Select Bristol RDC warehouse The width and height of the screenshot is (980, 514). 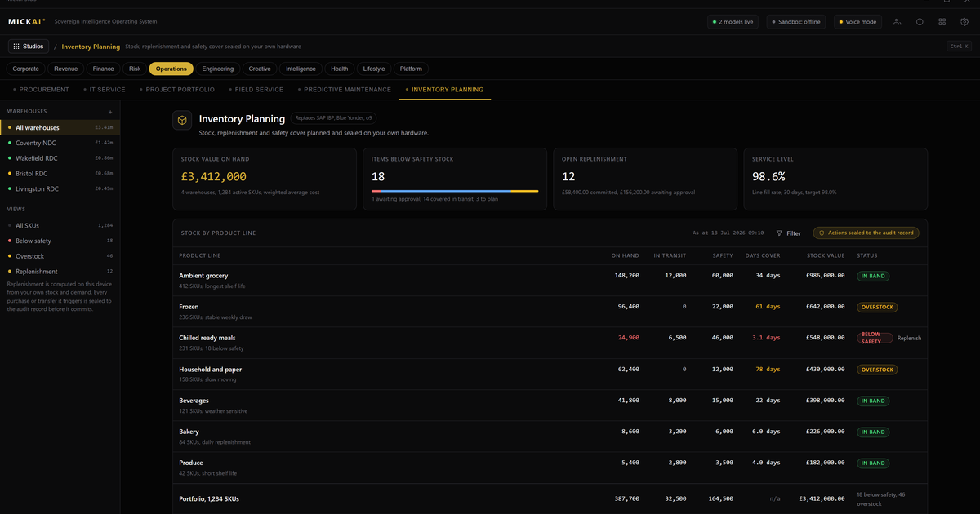point(60,174)
